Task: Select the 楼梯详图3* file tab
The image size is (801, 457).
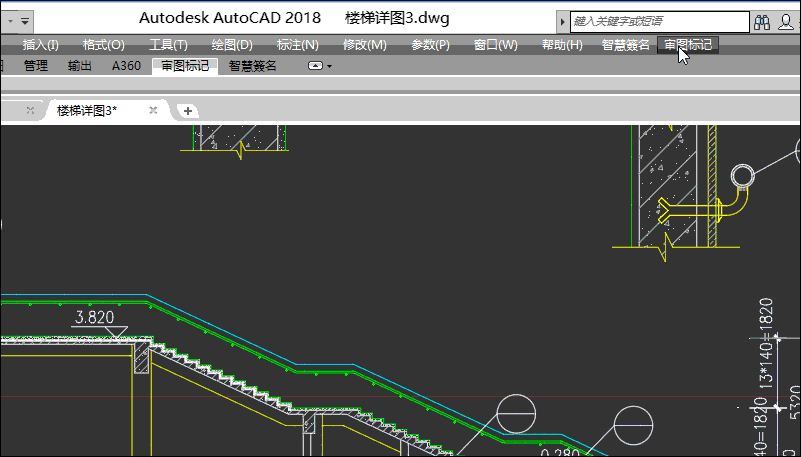Action: 86,110
